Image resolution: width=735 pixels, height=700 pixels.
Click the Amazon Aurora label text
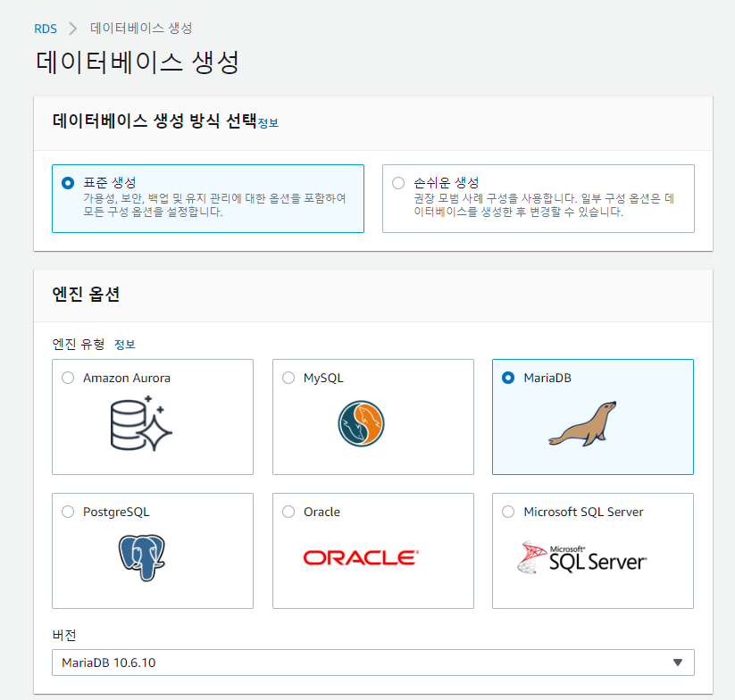click(127, 378)
